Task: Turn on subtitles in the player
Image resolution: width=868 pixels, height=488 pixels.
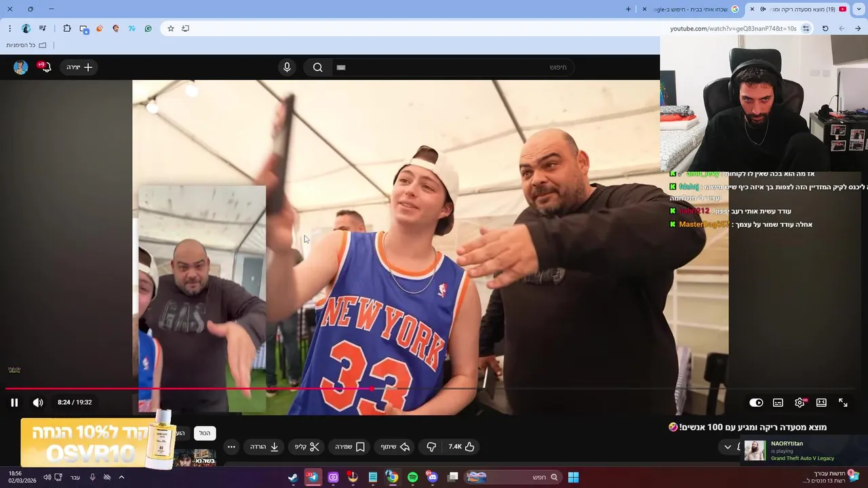Action: point(778,403)
